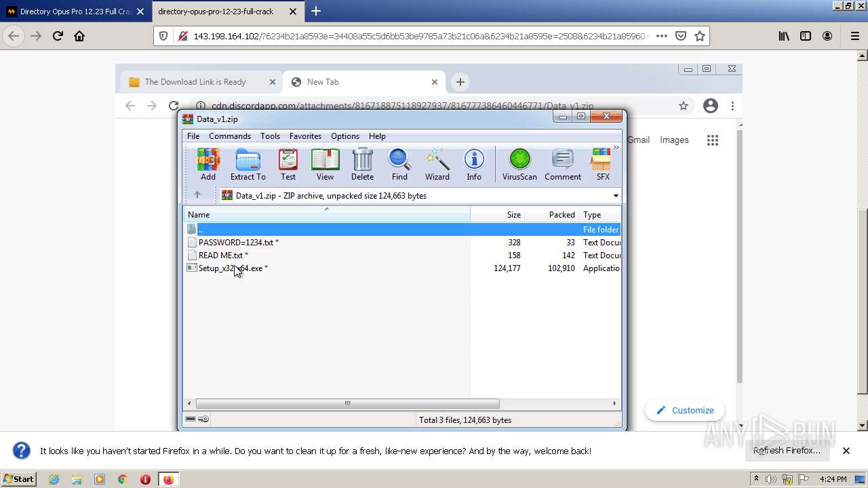868x488 pixels.
Task: Open the Options menu
Action: [x=345, y=136]
